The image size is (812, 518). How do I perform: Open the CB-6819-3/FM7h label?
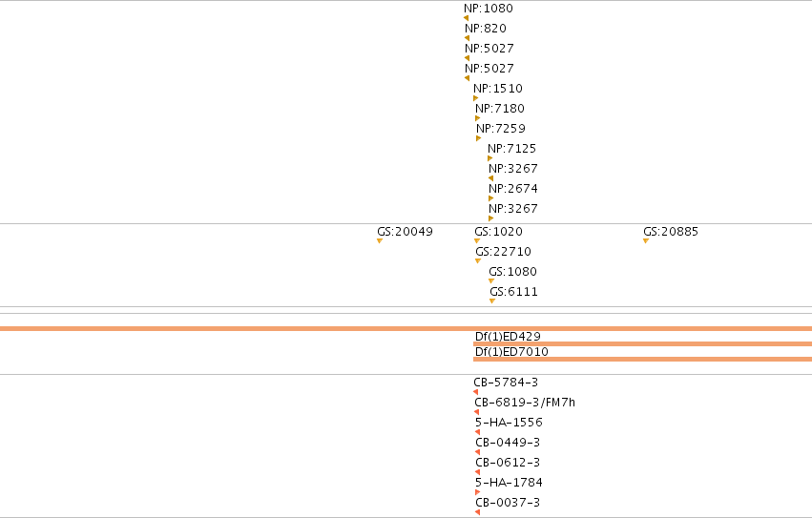pos(525,403)
